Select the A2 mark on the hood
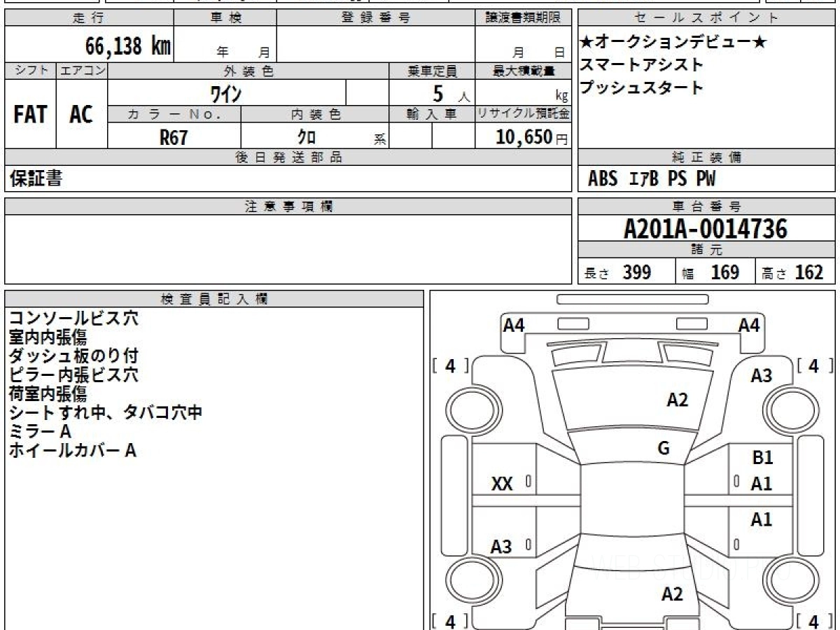 click(677, 400)
